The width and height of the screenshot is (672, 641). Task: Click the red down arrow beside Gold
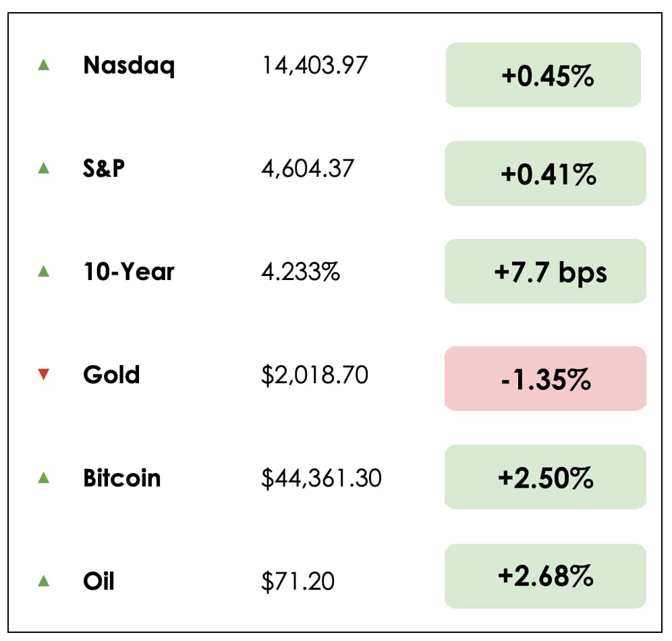(44, 374)
